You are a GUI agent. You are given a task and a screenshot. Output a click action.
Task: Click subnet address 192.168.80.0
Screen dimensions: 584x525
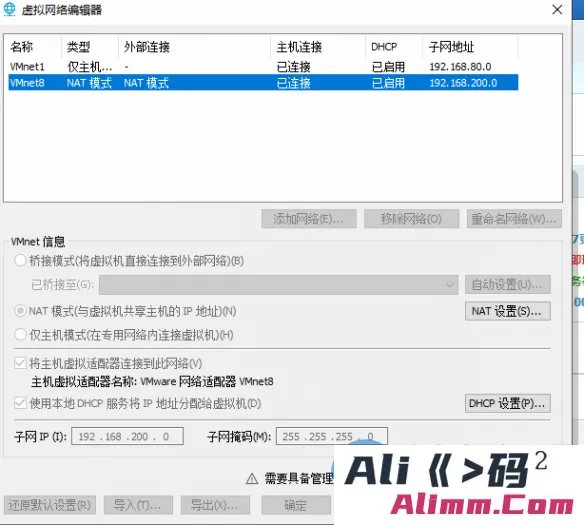point(460,67)
